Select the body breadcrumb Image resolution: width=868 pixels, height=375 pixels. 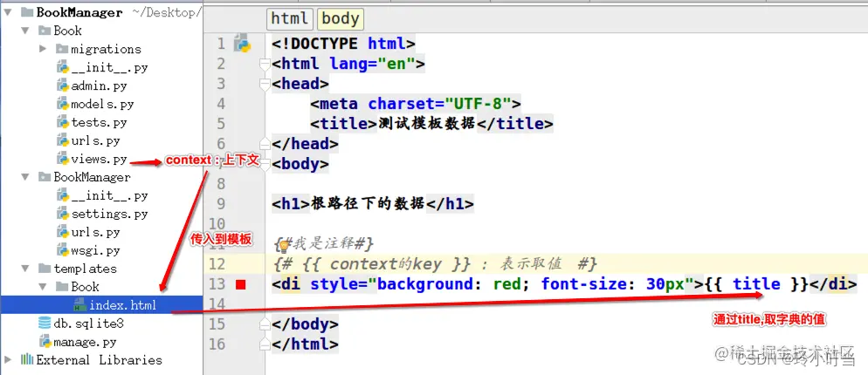click(341, 19)
